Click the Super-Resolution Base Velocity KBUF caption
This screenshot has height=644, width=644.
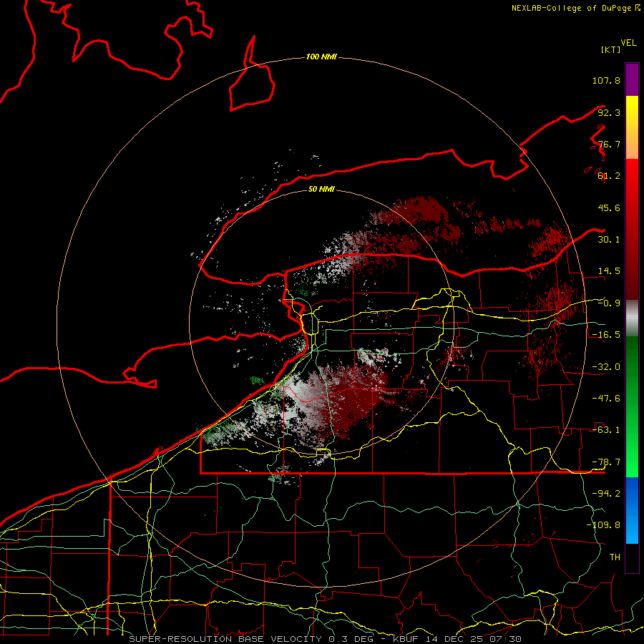[x=325, y=639]
